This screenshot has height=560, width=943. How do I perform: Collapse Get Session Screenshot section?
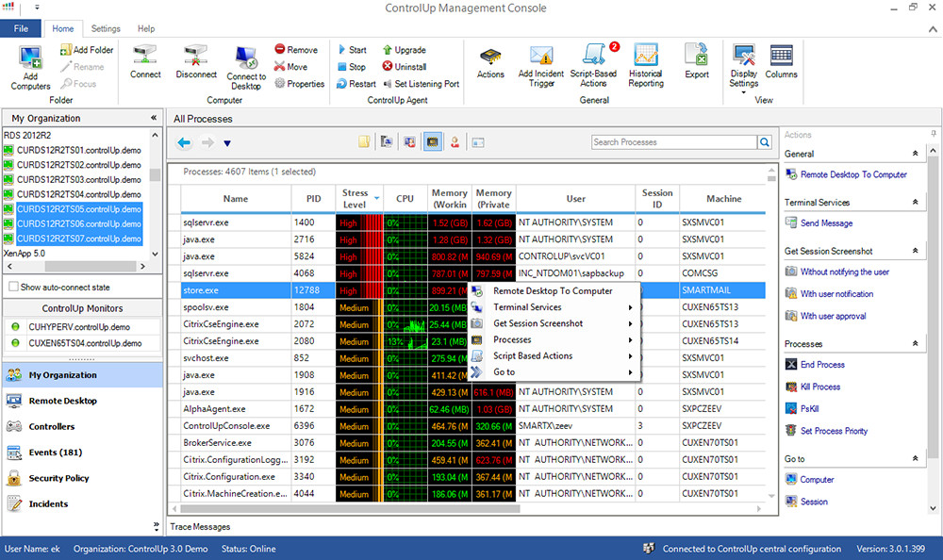915,251
